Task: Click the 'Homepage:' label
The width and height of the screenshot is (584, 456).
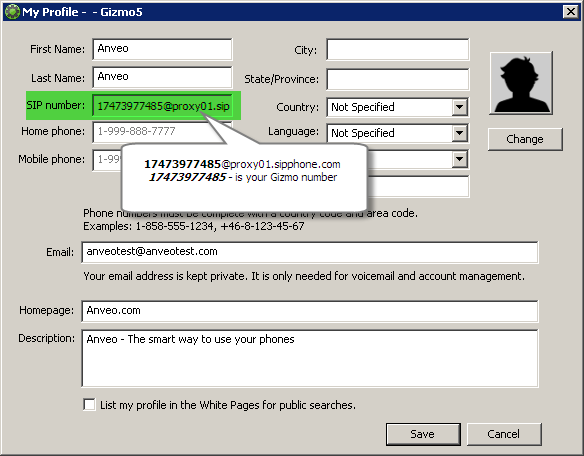Action: coord(47,310)
